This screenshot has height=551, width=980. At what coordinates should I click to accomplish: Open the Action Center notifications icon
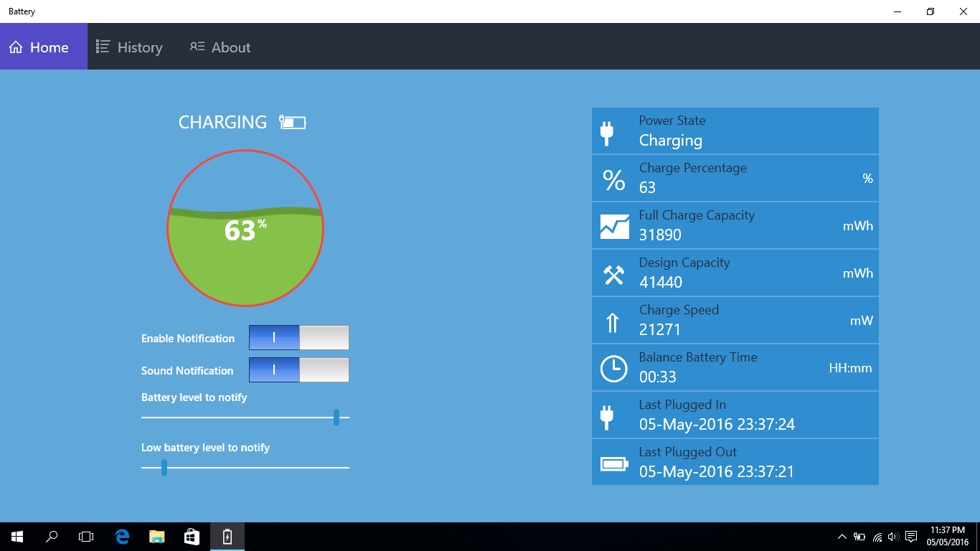[911, 537]
